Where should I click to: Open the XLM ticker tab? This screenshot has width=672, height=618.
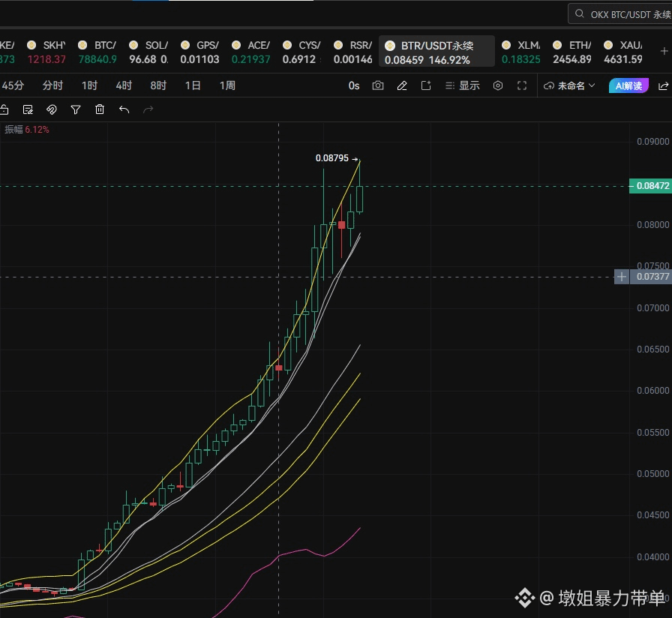pos(521,52)
